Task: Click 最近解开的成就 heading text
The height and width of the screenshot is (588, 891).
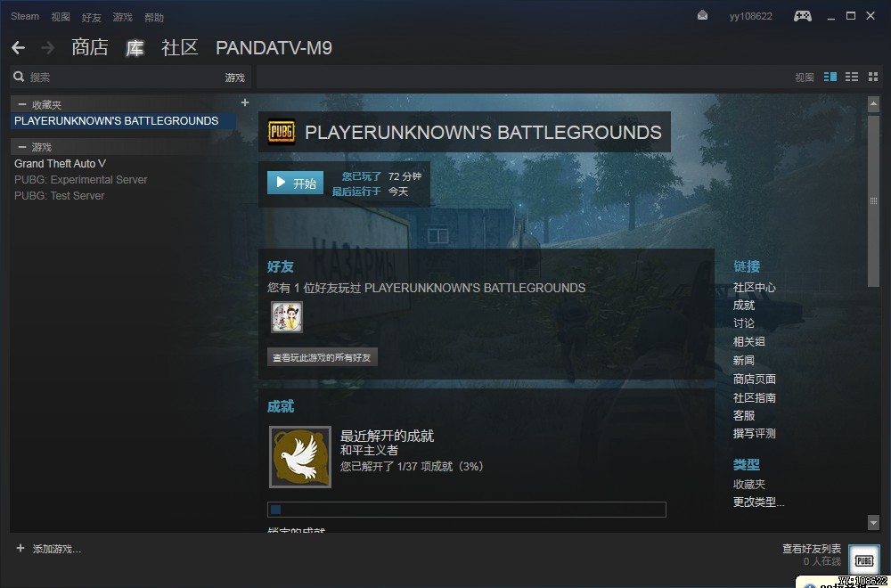Action: coord(387,437)
